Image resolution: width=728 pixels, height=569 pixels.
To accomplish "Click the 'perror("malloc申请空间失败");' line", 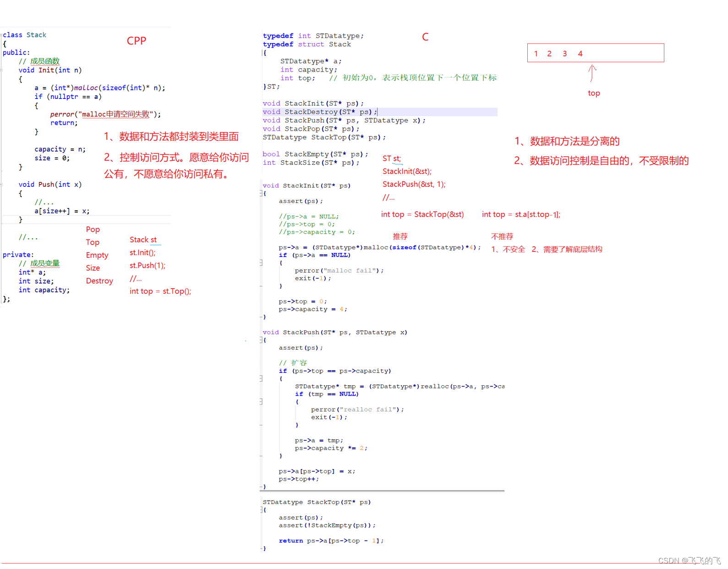I will 105,114.
